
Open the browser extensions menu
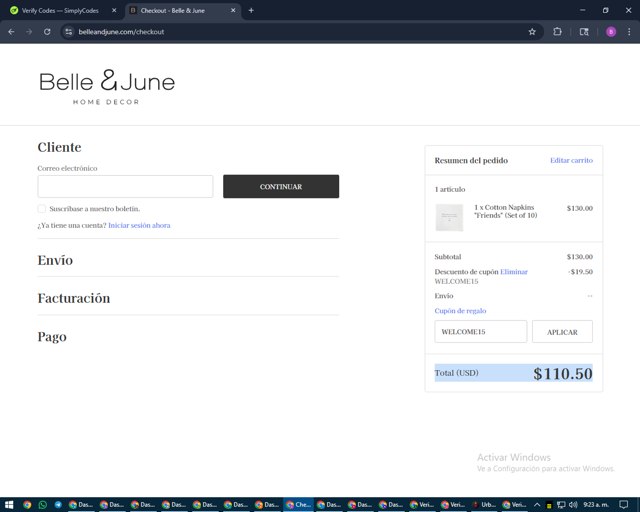(x=557, y=32)
